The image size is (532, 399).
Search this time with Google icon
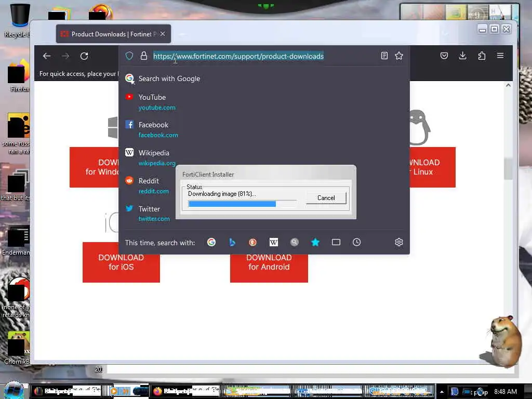click(x=211, y=242)
